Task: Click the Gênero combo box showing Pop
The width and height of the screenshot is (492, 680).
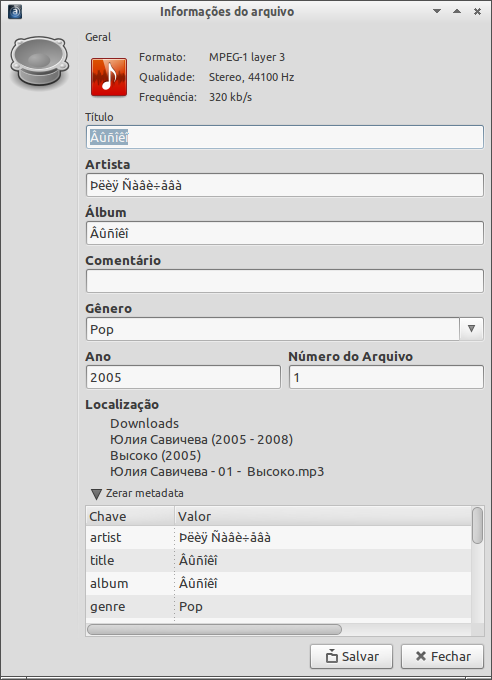Action: 285,329
